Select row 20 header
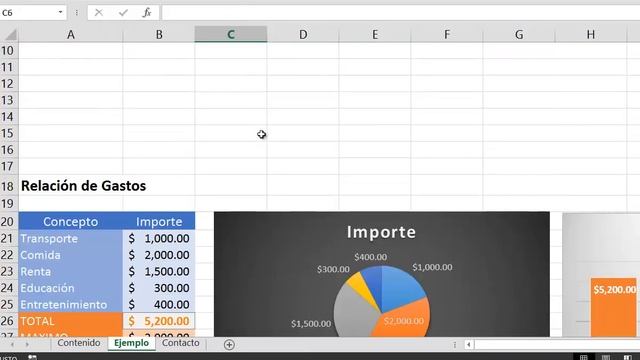 tap(9, 222)
